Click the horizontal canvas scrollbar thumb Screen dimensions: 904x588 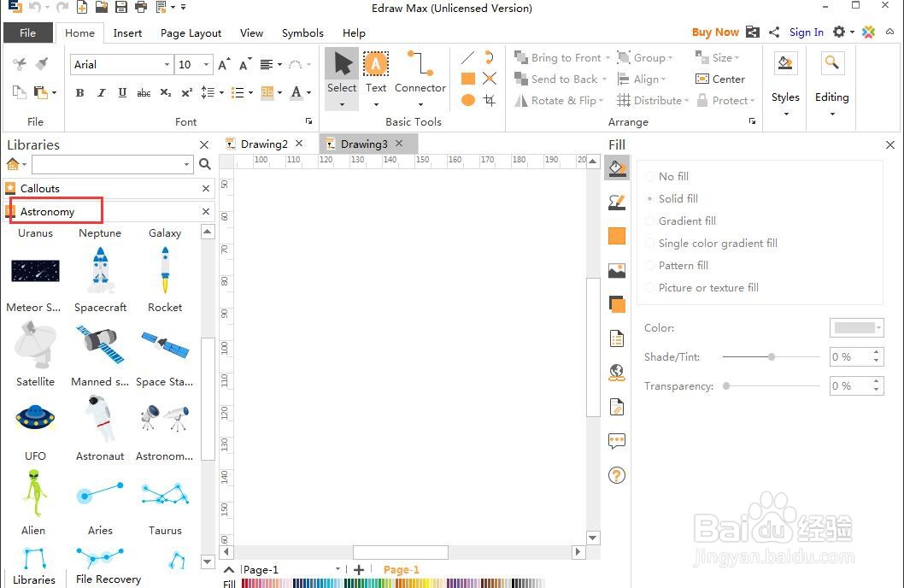(x=401, y=552)
